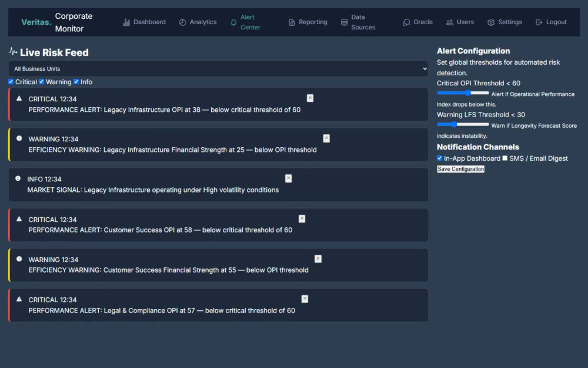
Task: Dismiss the Customer Success OPI at 58 alert
Action: click(x=302, y=218)
